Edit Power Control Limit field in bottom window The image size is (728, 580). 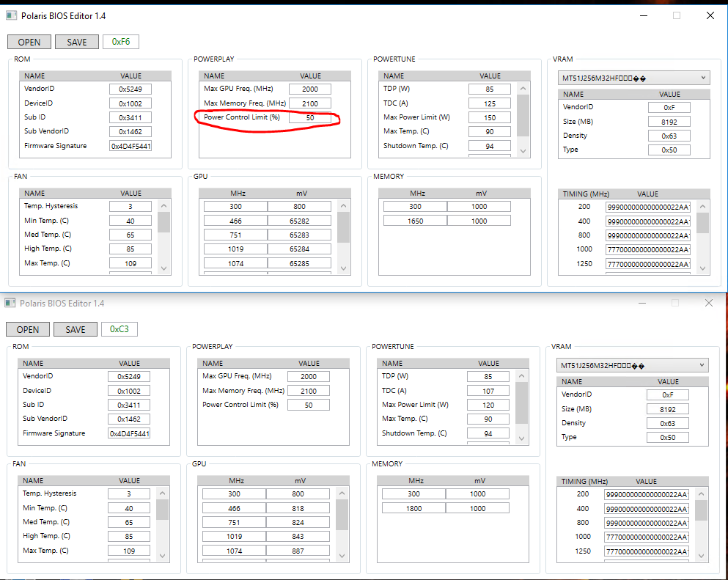[x=309, y=405]
